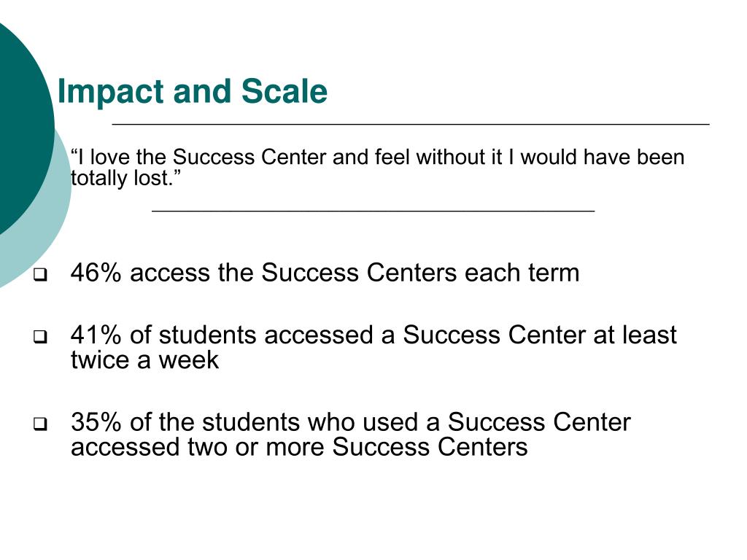
Task: Click the horizontal line under the title
Action: (411, 124)
